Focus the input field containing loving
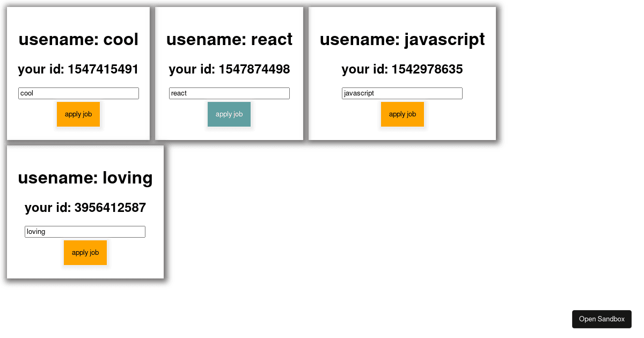 pos(85,232)
